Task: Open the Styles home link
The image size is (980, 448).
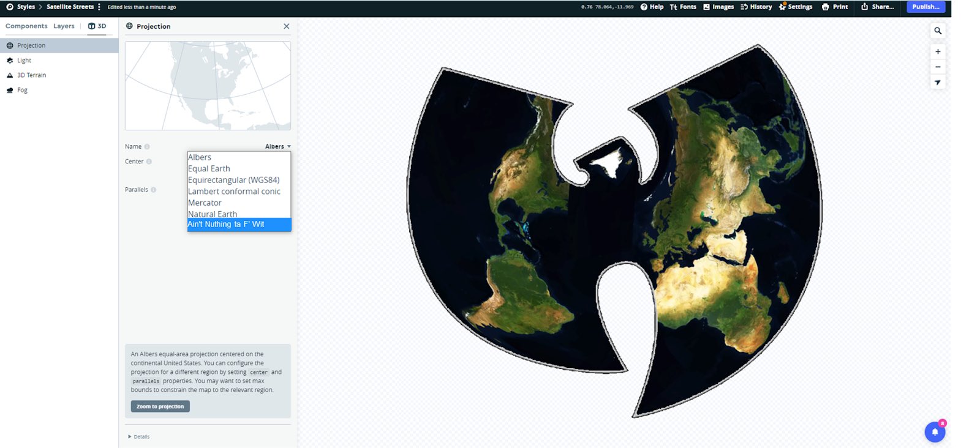Action: (26, 7)
